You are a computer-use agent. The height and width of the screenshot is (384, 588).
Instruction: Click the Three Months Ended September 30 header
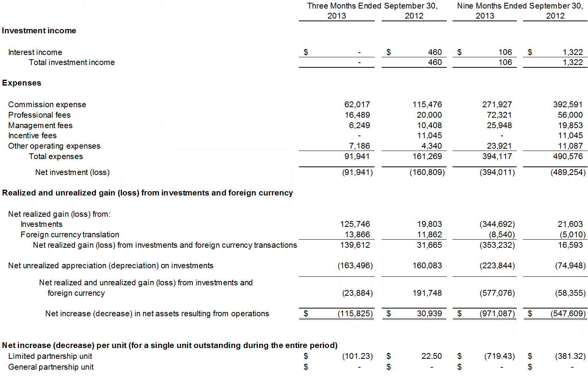tap(372, 6)
